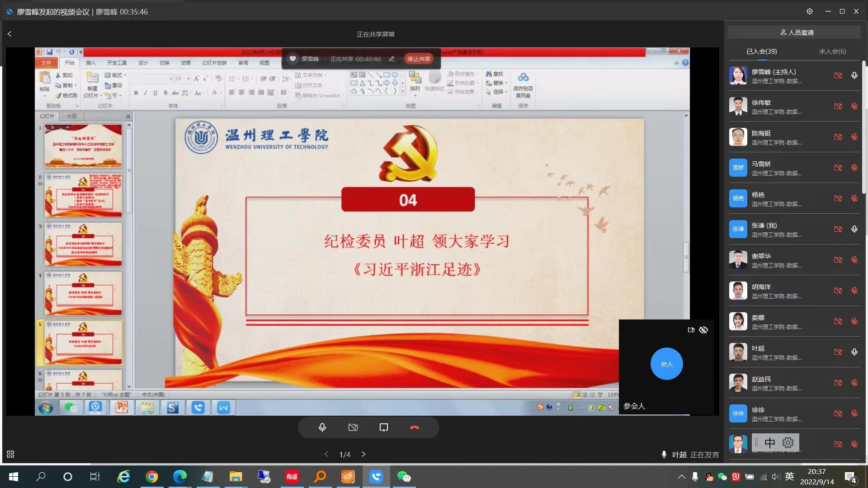Click annotation pencil in sharing bar

392,59
